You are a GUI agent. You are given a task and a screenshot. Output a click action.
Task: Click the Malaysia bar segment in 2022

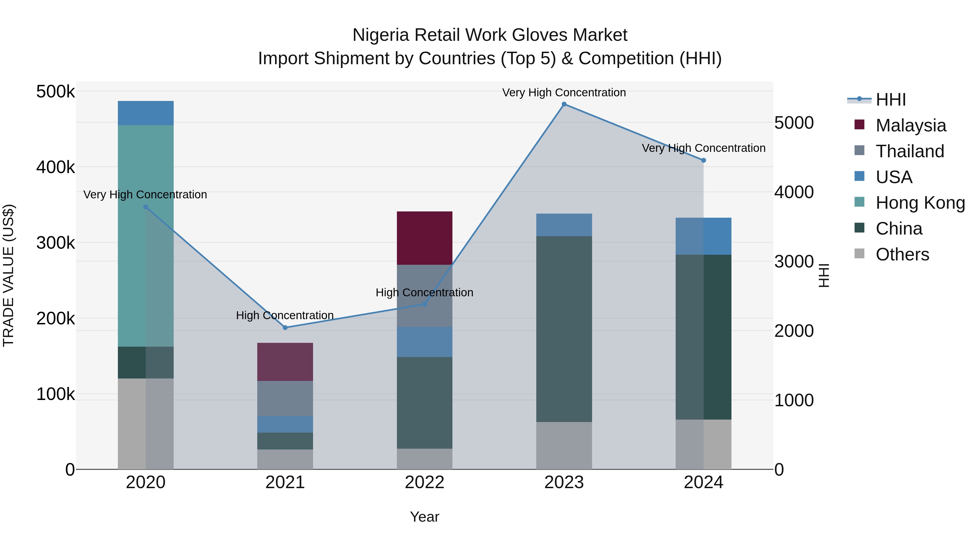[x=425, y=238]
